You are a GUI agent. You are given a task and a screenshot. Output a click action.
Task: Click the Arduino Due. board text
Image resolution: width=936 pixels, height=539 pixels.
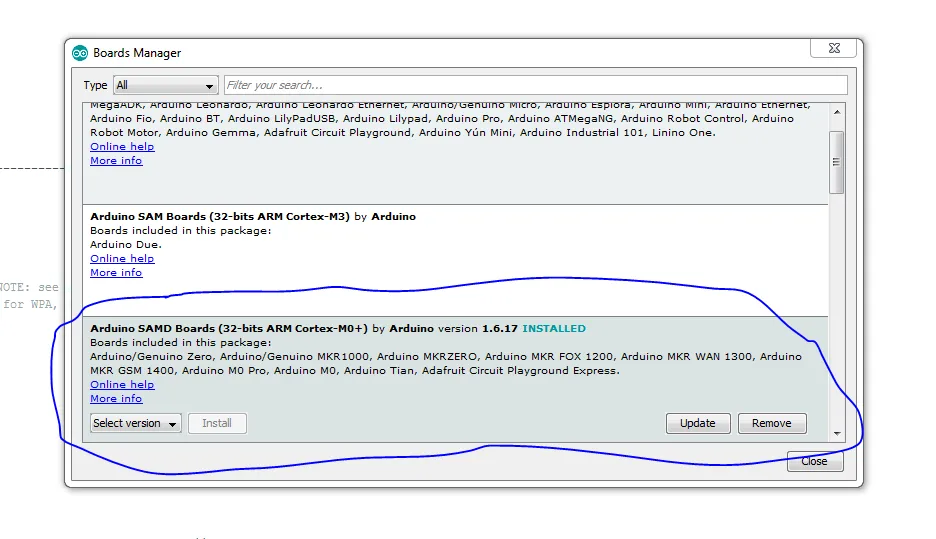pos(126,245)
